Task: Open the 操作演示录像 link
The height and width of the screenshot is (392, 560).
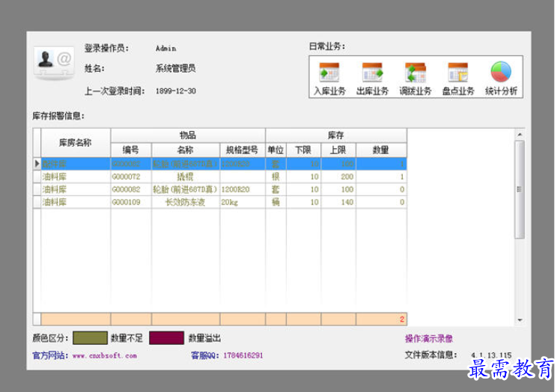Action: tap(428, 338)
